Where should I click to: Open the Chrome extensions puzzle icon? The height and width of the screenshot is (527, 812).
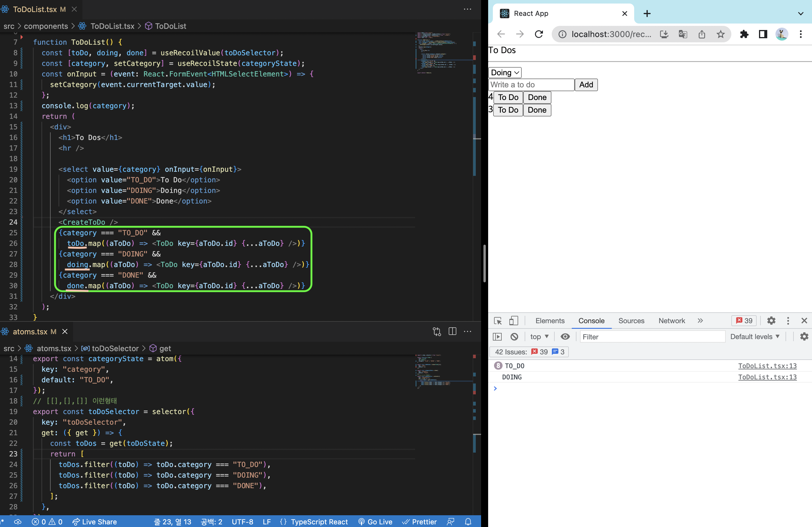[x=744, y=34]
